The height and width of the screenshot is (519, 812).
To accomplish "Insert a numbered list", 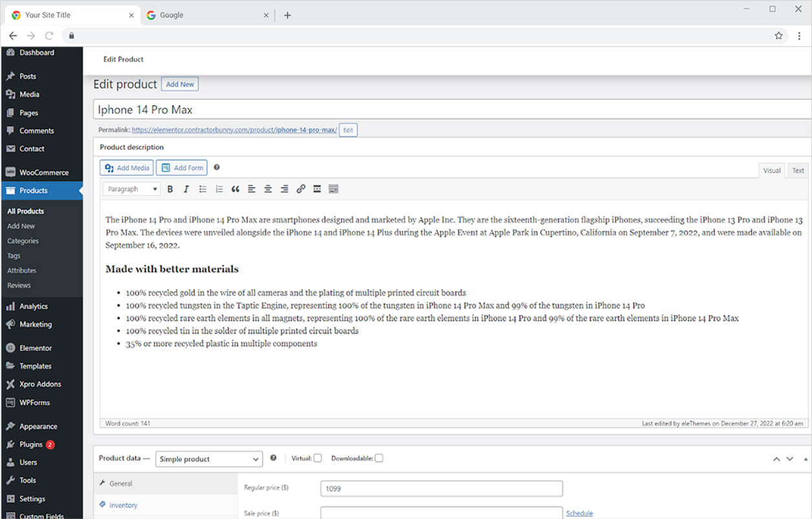I will 219,189.
